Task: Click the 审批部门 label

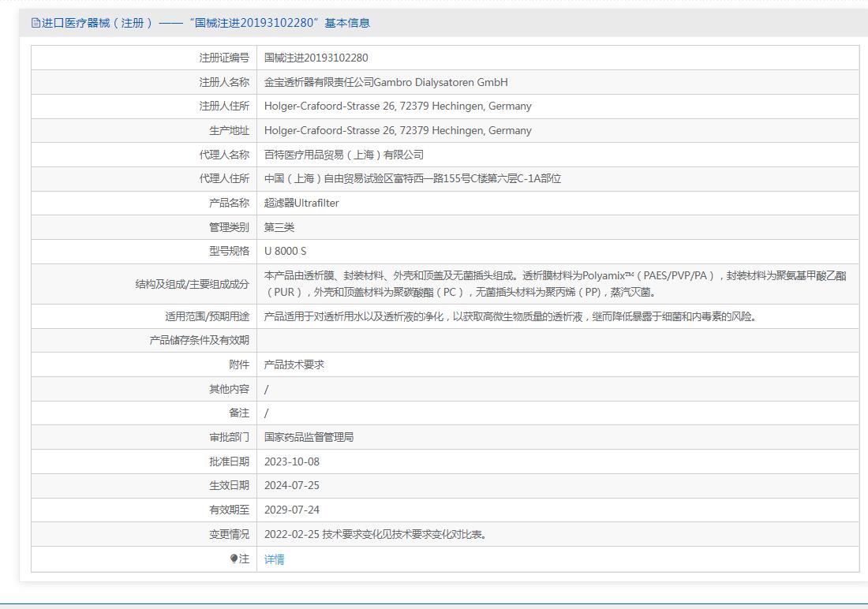Action: 229,437
